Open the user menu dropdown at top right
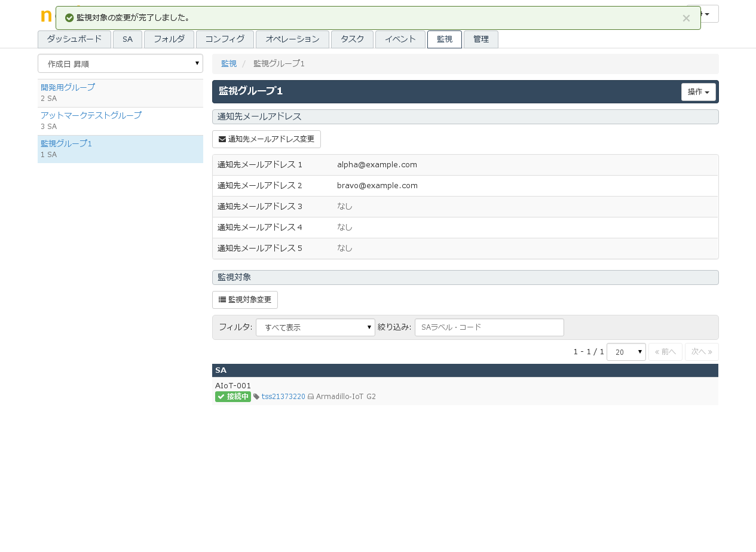The image size is (756, 552). tap(709, 14)
